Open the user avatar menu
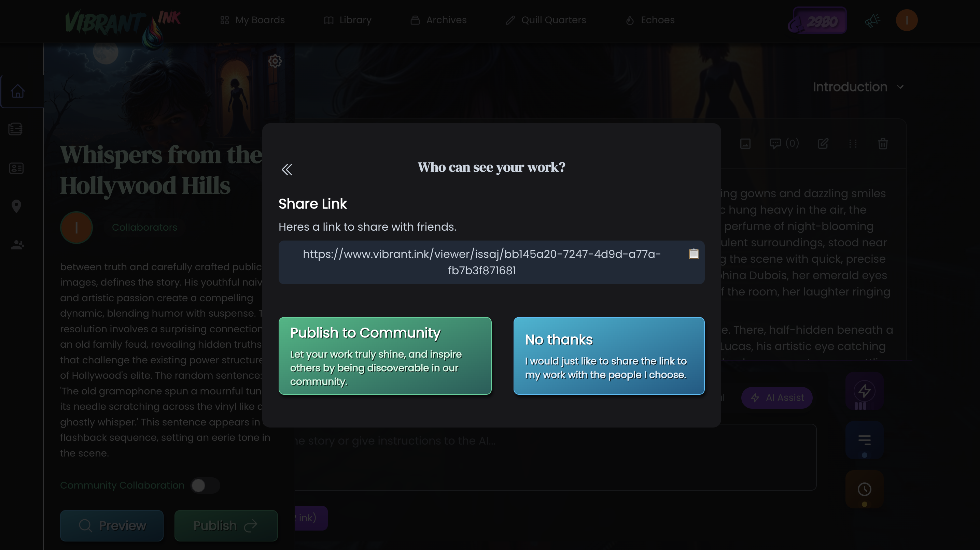 pos(907,20)
